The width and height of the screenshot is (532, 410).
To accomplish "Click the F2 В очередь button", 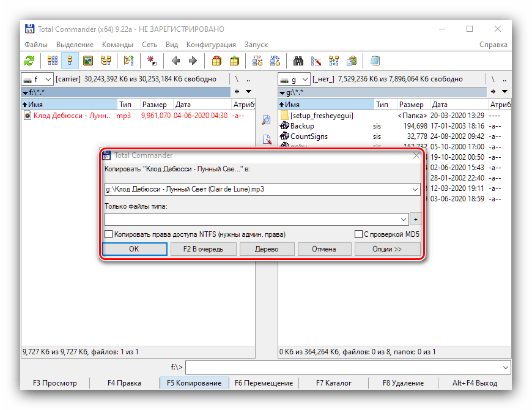I will click(202, 249).
